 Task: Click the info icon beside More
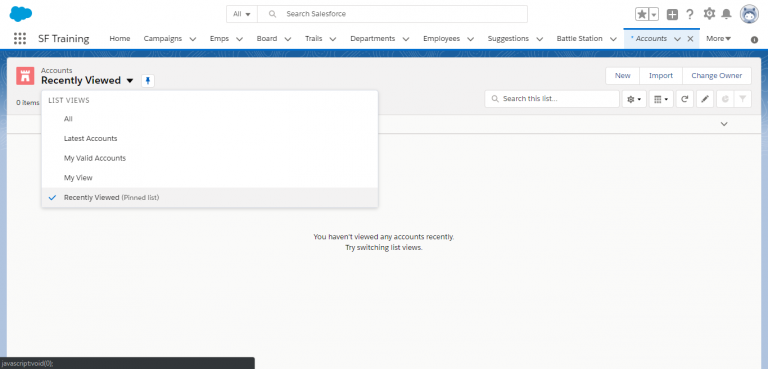[754, 40]
